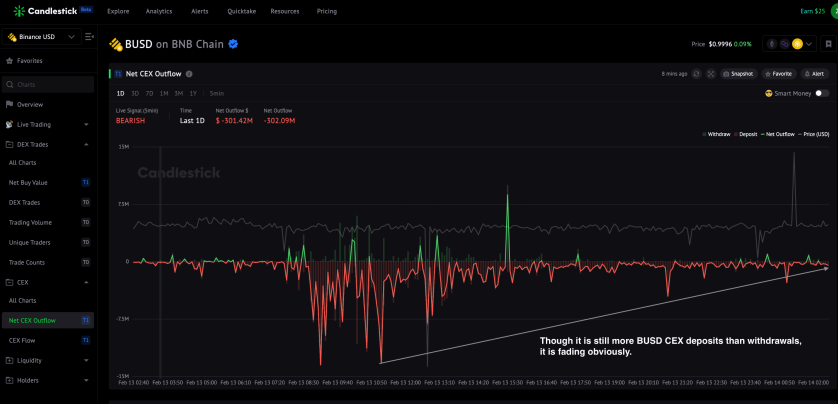Click the Live Trading satellite icon
The width and height of the screenshot is (838, 404).
tap(9, 125)
